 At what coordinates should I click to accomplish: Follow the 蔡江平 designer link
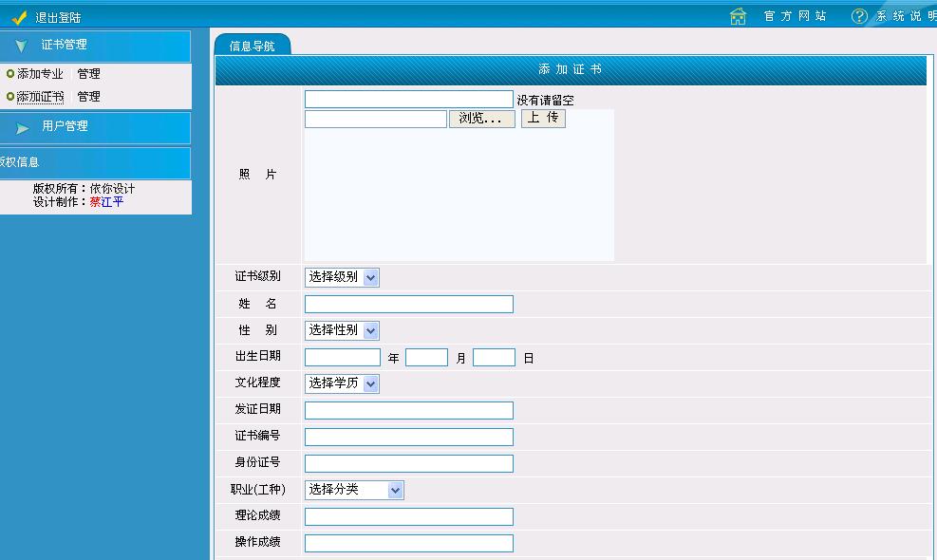point(109,201)
